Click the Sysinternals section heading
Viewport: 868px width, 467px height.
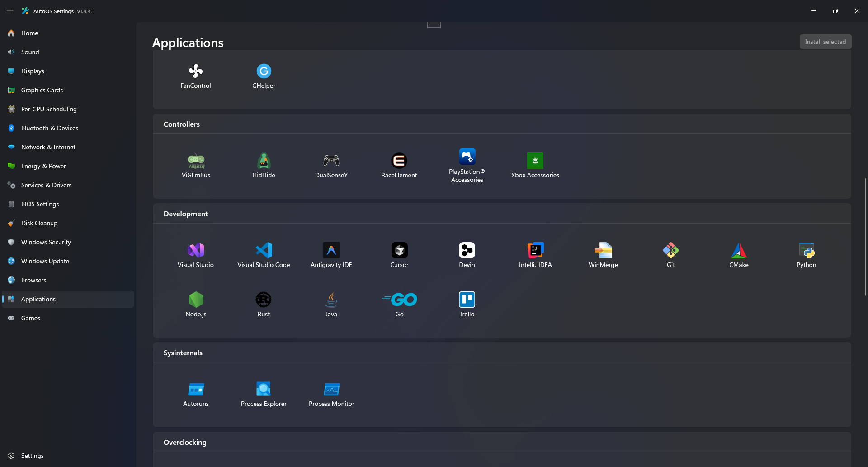(183, 353)
